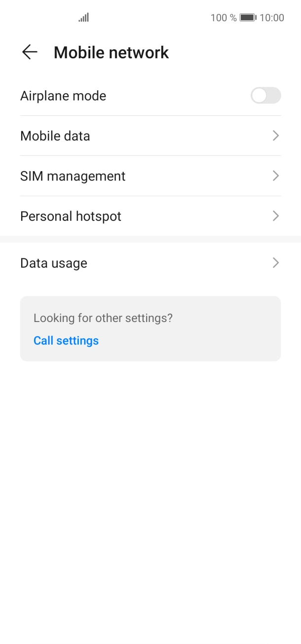Expand the Mobile data chevron

[275, 136]
